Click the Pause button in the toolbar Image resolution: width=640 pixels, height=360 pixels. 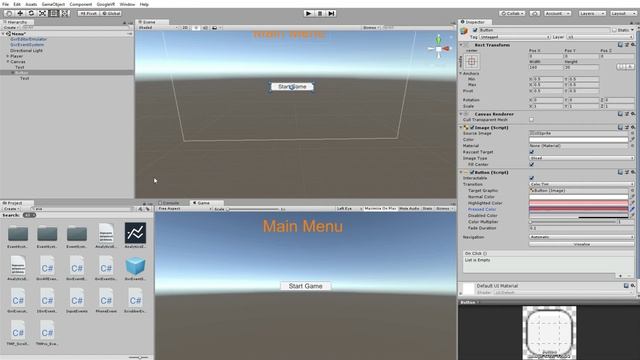pos(320,13)
